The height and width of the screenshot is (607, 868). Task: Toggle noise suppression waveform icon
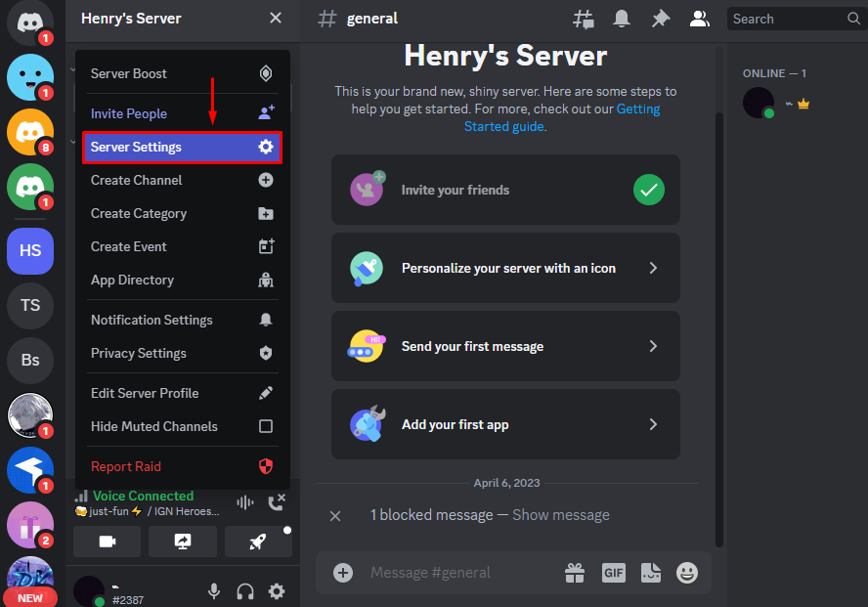pos(244,502)
